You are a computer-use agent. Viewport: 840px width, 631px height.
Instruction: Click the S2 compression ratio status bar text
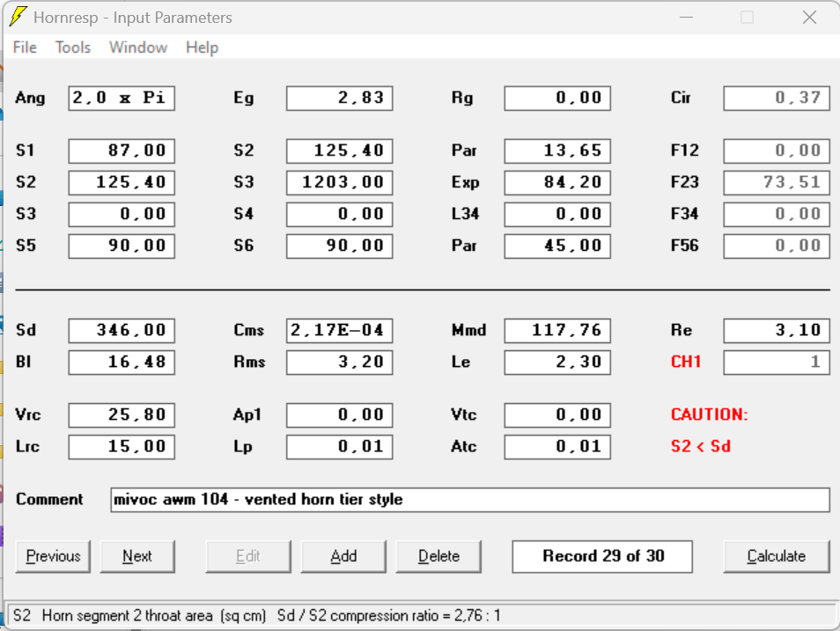pos(388,615)
